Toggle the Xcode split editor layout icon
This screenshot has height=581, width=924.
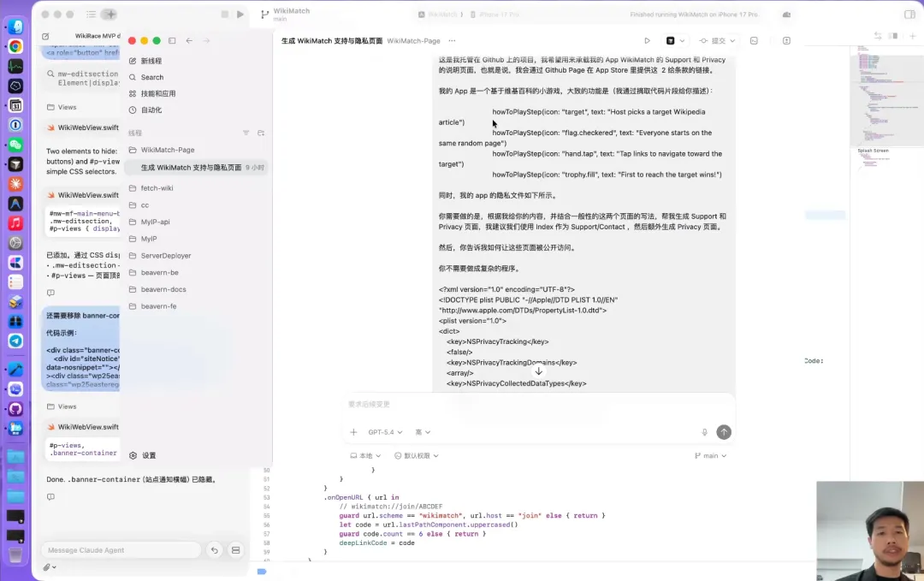click(894, 36)
